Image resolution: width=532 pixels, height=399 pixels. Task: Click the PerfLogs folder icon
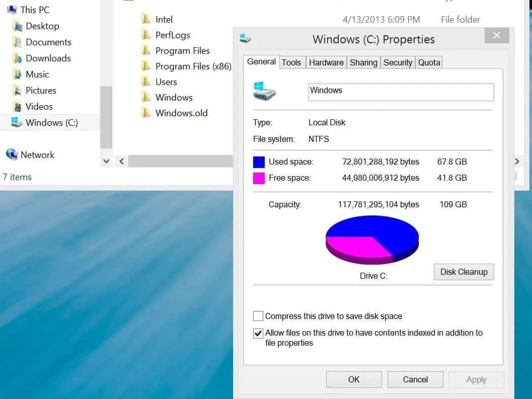(145, 35)
